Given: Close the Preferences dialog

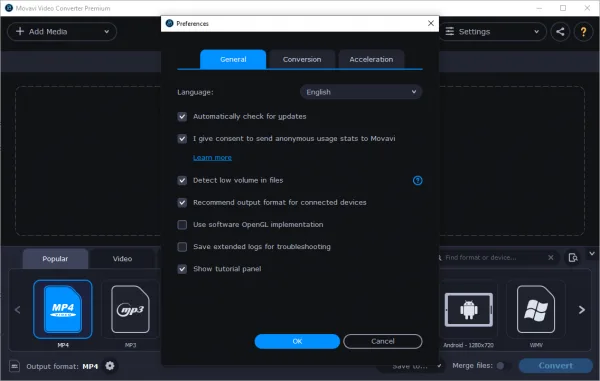Looking at the screenshot, I should coord(430,23).
